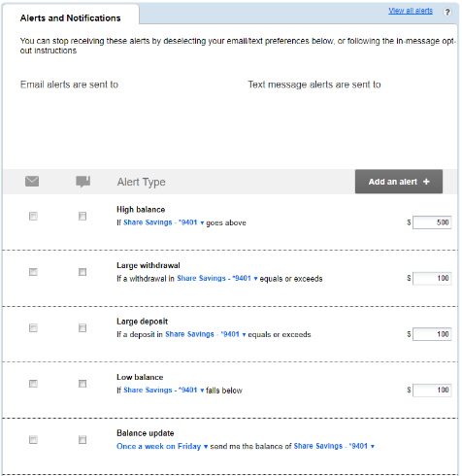The image size is (462, 476).
Task: Open account dropdown in High balance alert
Action: point(163,222)
